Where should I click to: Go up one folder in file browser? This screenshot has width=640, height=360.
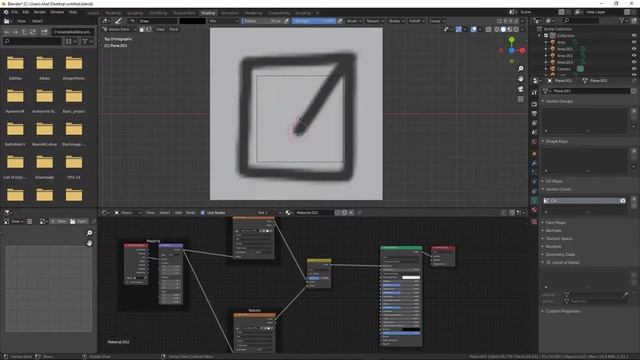tap(24, 31)
